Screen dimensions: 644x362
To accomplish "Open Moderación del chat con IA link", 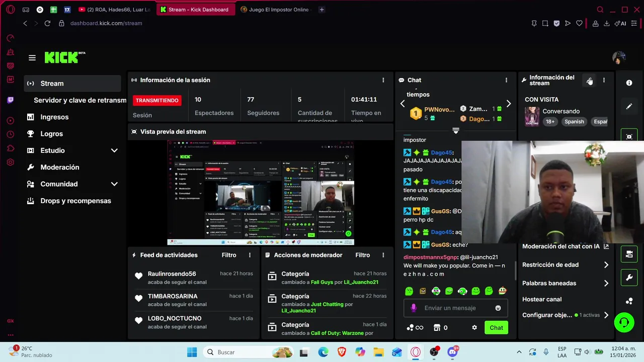I will [x=566, y=246].
